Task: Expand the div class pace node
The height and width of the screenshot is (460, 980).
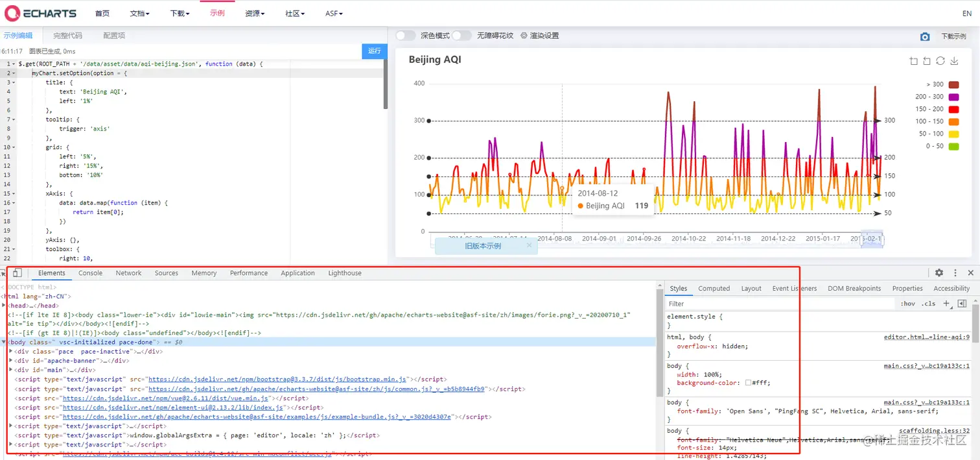Action: [x=10, y=351]
